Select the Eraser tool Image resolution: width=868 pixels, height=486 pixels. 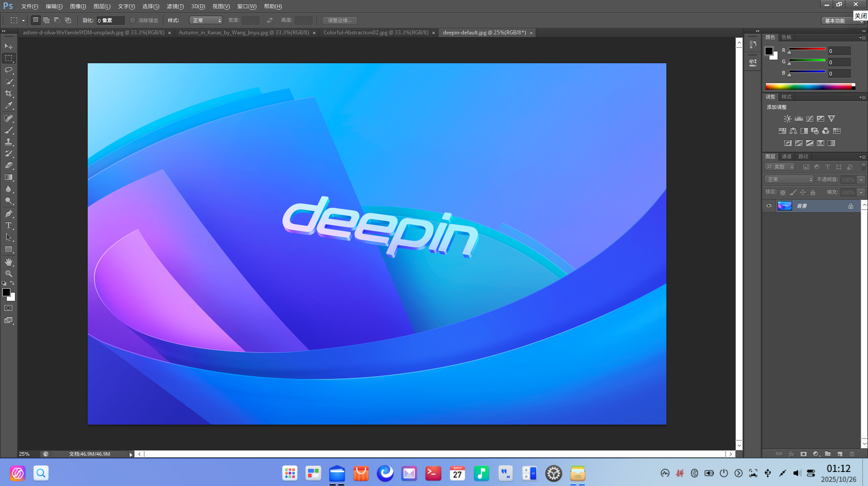point(9,165)
